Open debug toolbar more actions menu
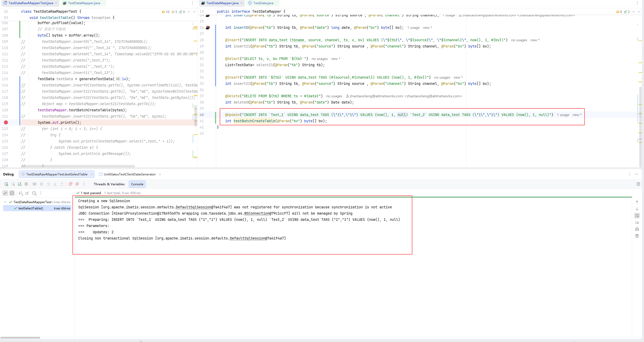644x342 pixels. tap(84, 184)
